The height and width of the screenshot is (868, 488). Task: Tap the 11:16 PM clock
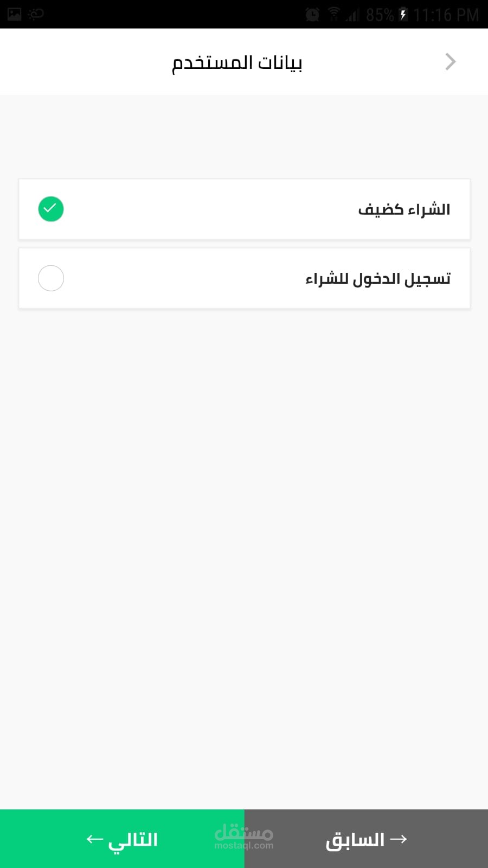point(446,15)
